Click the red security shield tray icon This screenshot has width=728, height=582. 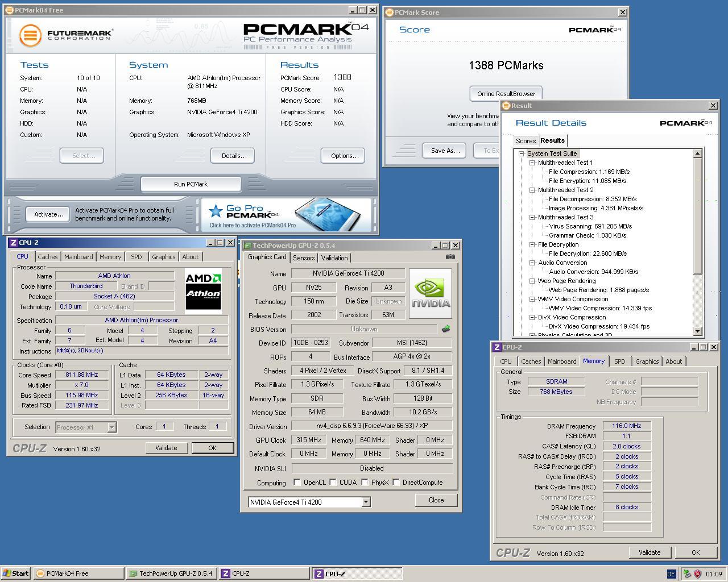pyautogui.click(x=697, y=574)
